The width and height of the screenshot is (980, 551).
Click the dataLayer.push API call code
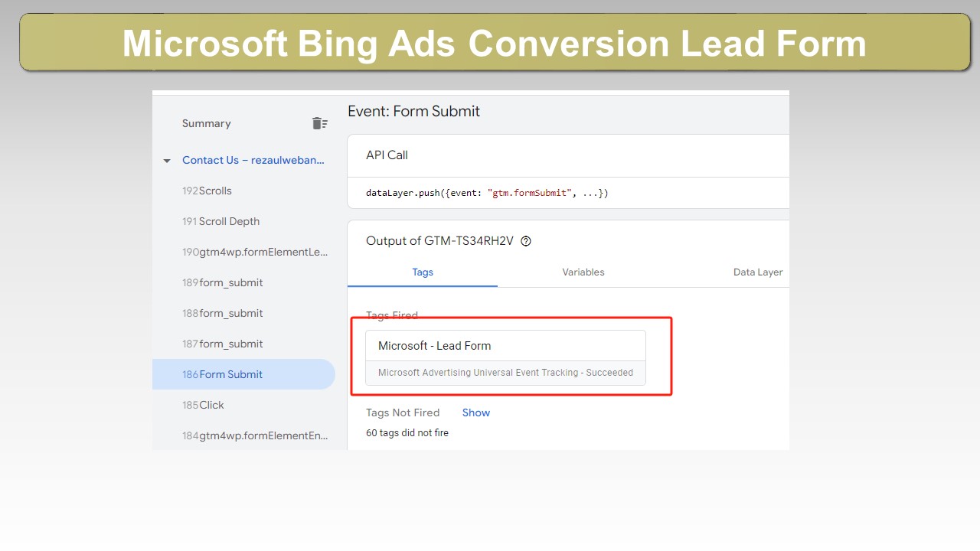tap(487, 193)
